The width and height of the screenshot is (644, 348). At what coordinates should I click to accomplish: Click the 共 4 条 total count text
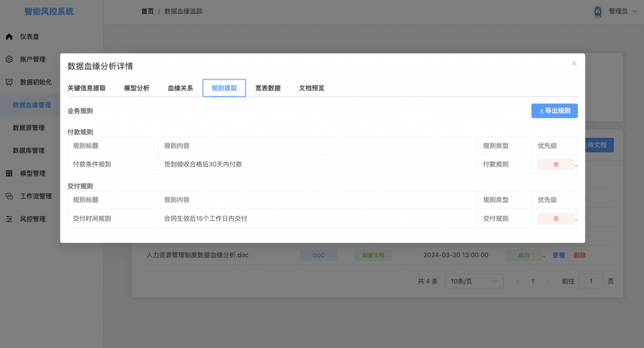[x=428, y=281]
